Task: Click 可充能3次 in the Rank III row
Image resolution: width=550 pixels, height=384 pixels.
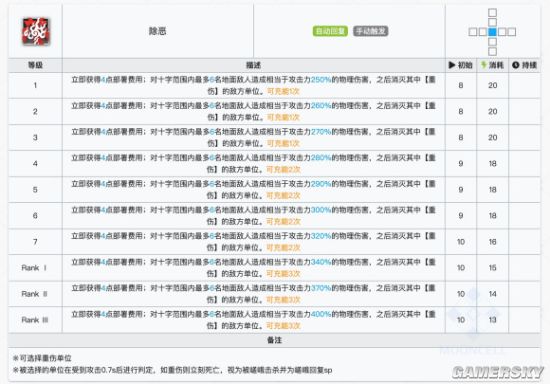Action: click(x=283, y=326)
